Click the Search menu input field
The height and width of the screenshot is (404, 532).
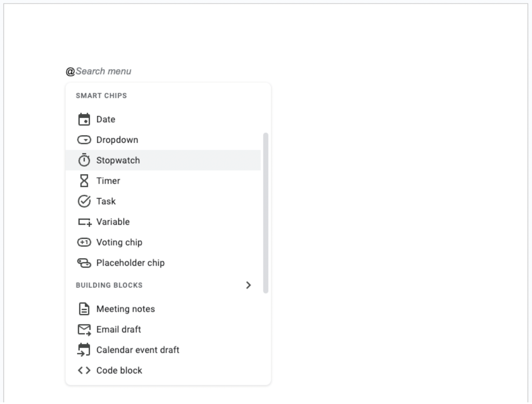104,71
